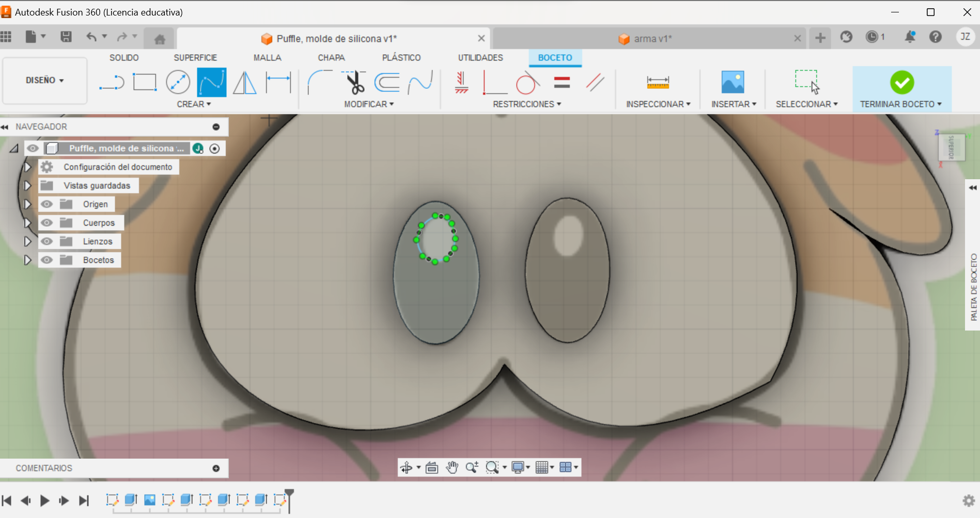Select the Pan hand tool

click(x=452, y=467)
